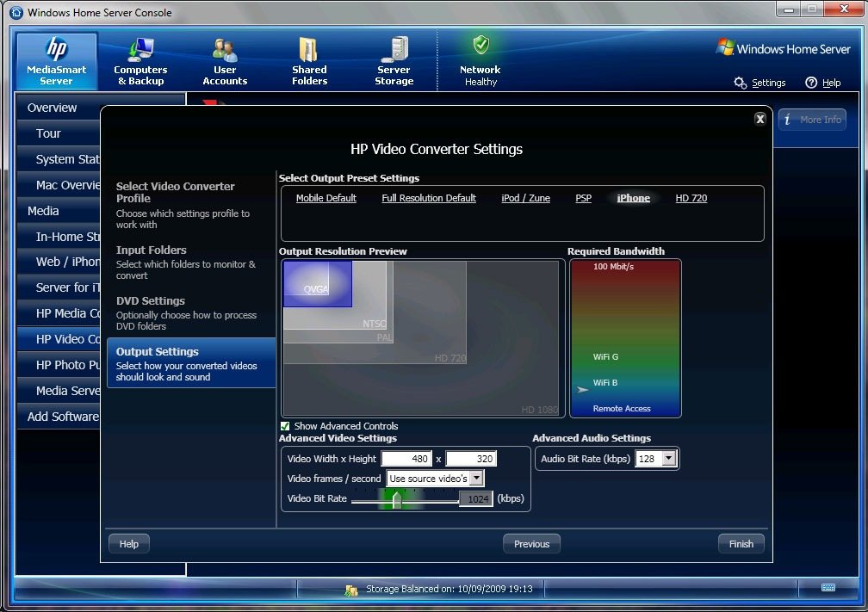Click the dialog Help button
The height and width of the screenshot is (612, 868).
(x=128, y=544)
